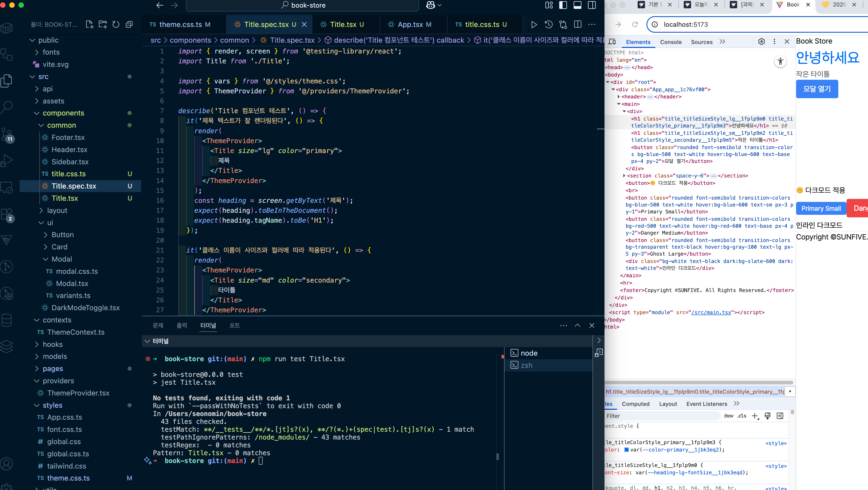868x490 pixels.
Task: Open the 문제 panel tab
Action: (158, 325)
